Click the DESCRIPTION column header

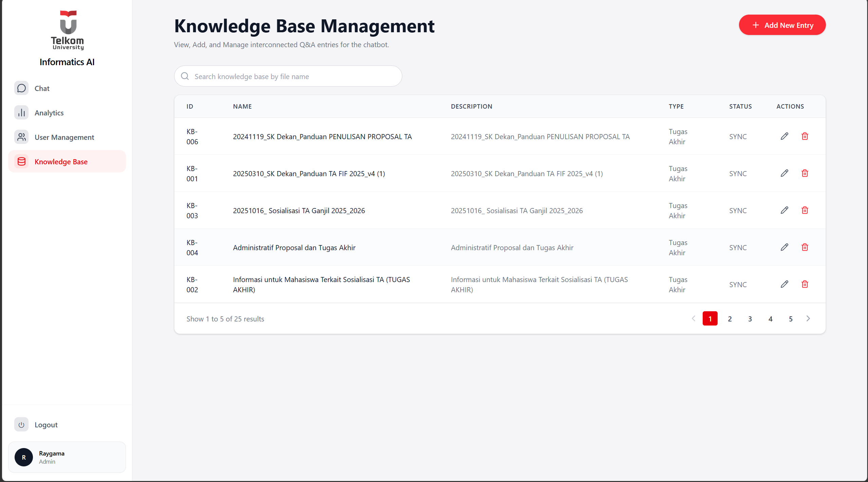(x=472, y=107)
